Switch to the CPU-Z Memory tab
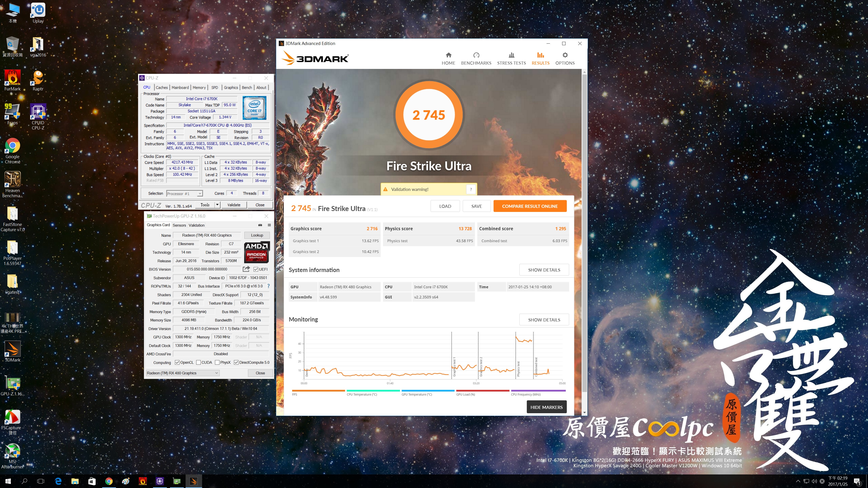This screenshot has width=868, height=488. click(x=199, y=88)
